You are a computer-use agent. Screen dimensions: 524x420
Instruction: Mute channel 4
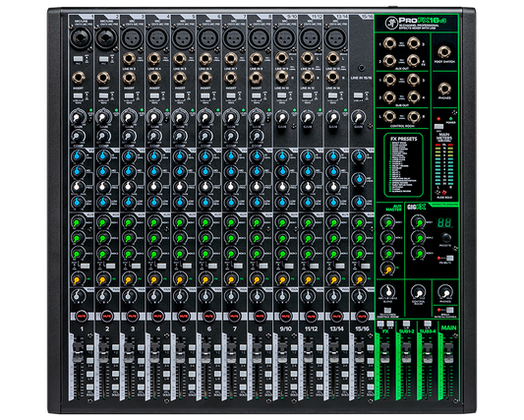click(157, 316)
